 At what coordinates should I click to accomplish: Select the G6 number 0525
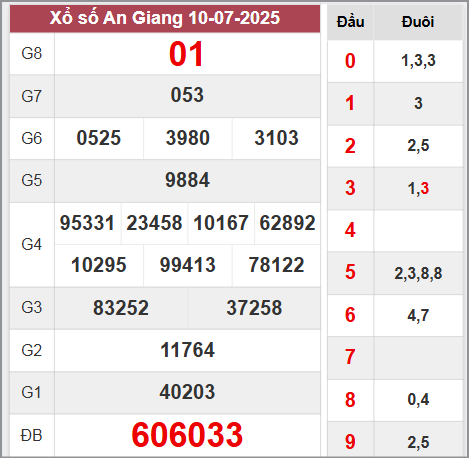pos(99,138)
